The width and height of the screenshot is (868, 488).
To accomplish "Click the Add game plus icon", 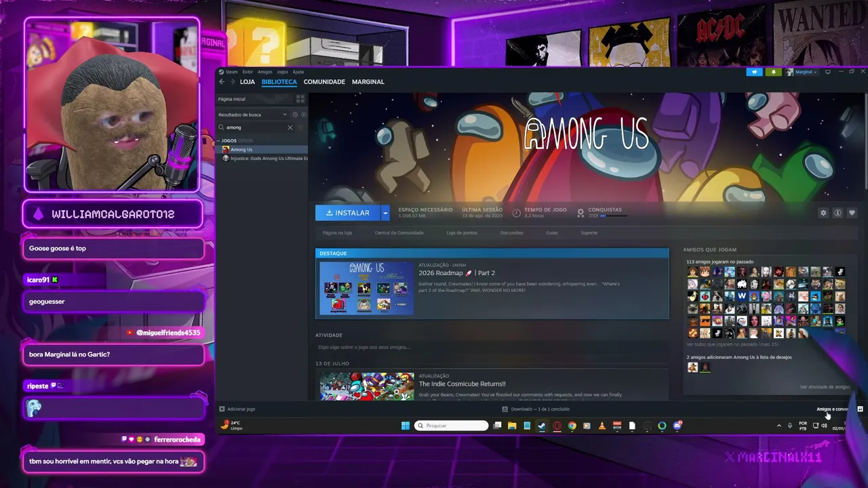I will (x=222, y=409).
